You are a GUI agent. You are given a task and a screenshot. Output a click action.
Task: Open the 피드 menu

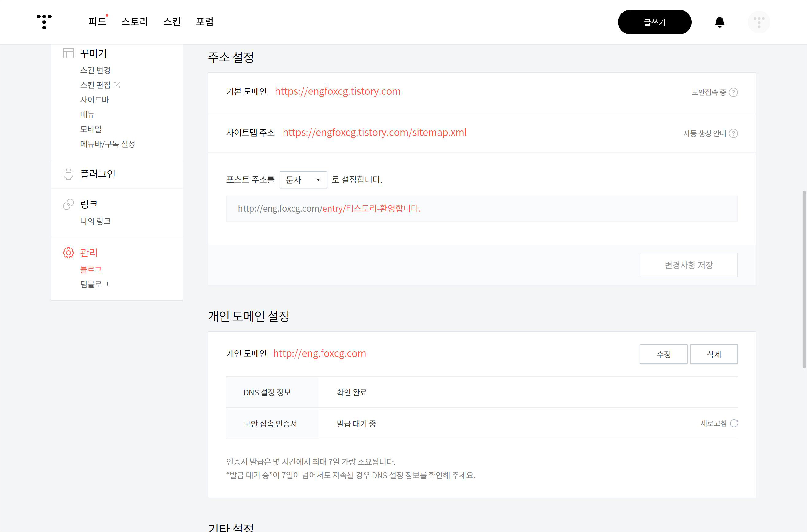coord(97,22)
